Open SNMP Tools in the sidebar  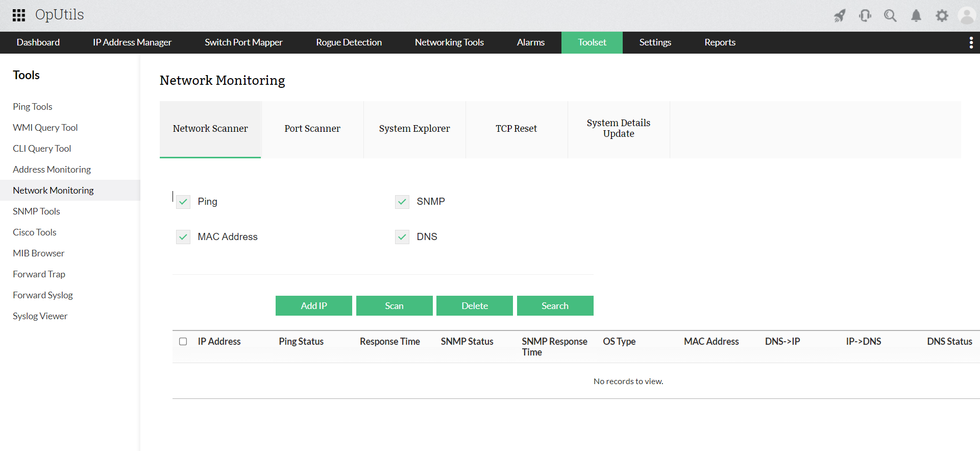[36, 211]
